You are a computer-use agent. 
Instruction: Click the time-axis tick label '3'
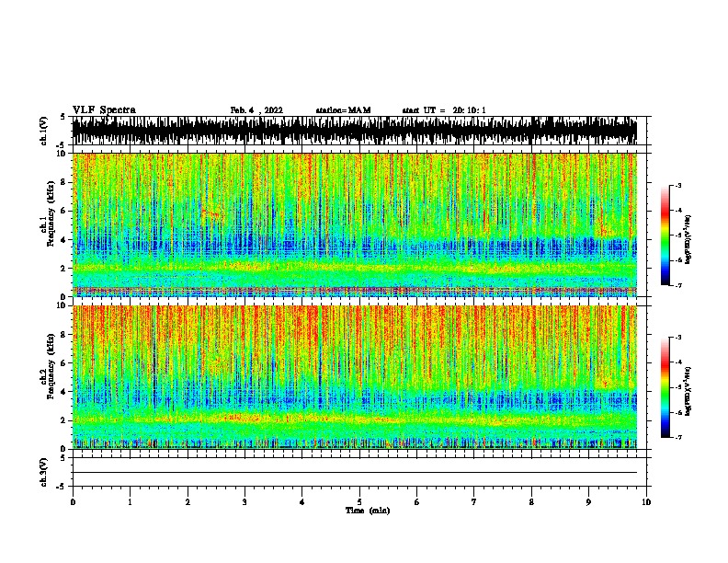coord(245,502)
